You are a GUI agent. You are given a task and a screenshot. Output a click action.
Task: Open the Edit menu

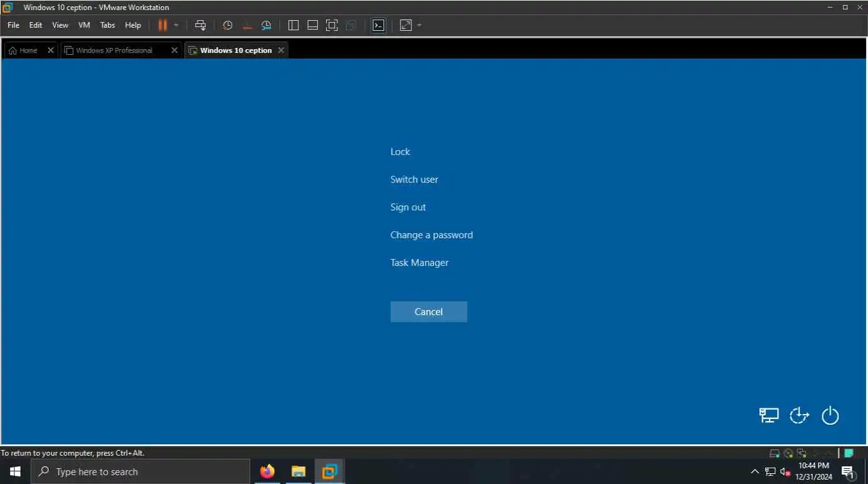(35, 25)
